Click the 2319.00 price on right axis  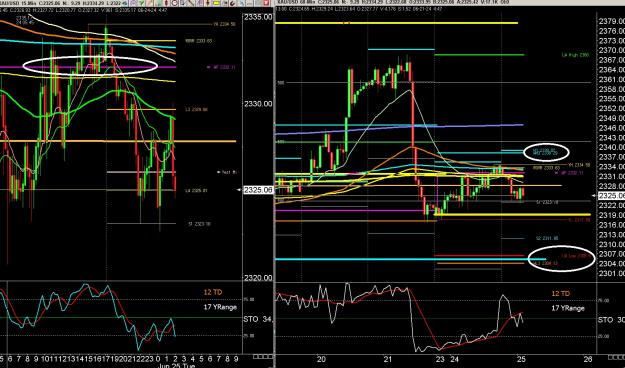611,215
